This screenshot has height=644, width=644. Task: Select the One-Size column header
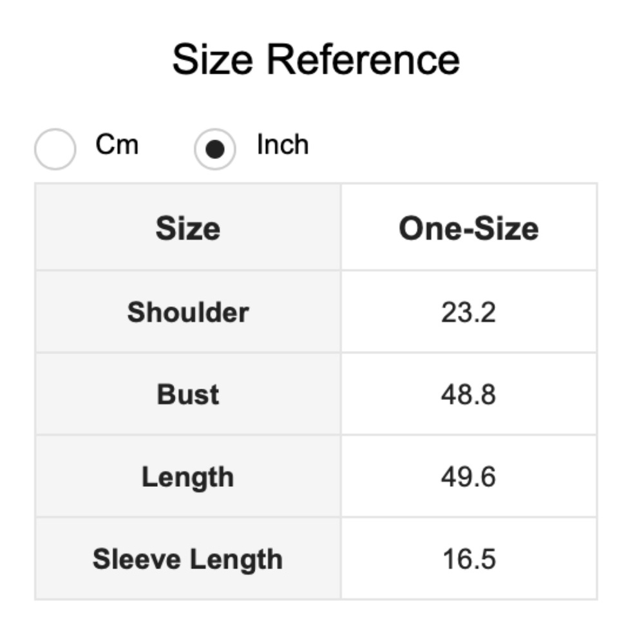point(469,227)
